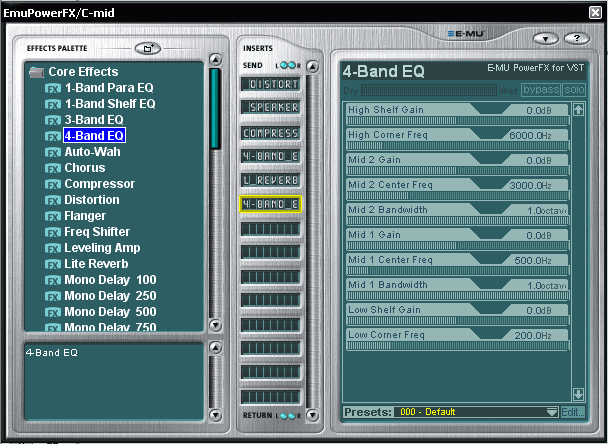
Task: Click the FX icon beside Auto-Wah
Action: (x=53, y=152)
